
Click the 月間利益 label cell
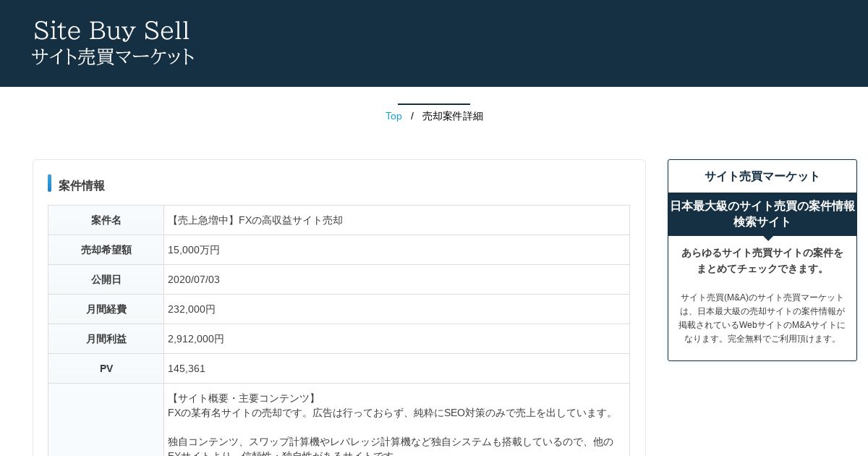point(106,339)
